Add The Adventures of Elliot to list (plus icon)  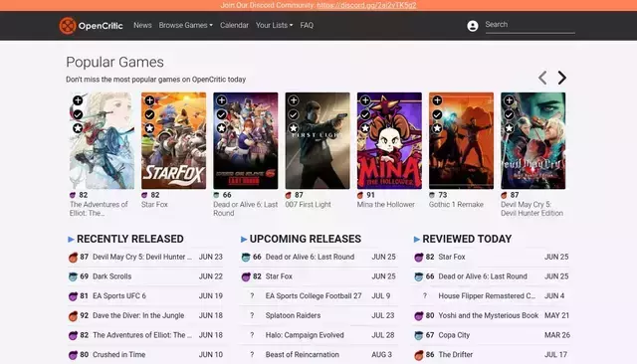point(78,100)
